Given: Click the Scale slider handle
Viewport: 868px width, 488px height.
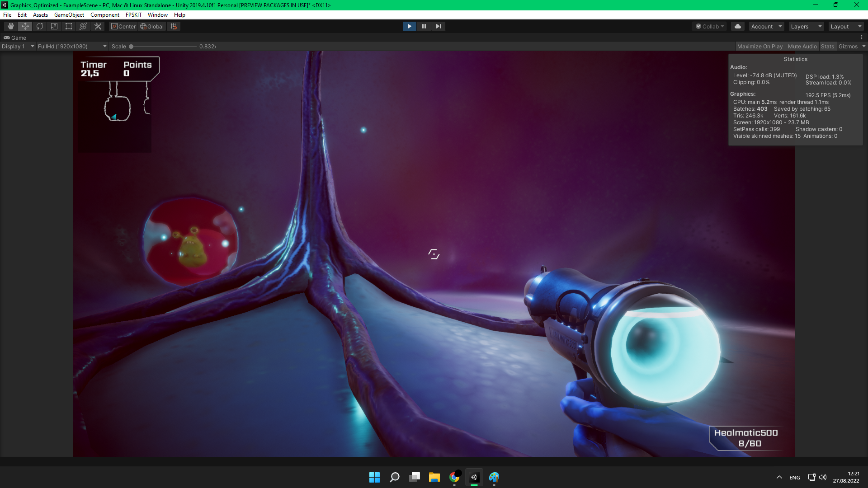Looking at the screenshot, I should click(131, 46).
